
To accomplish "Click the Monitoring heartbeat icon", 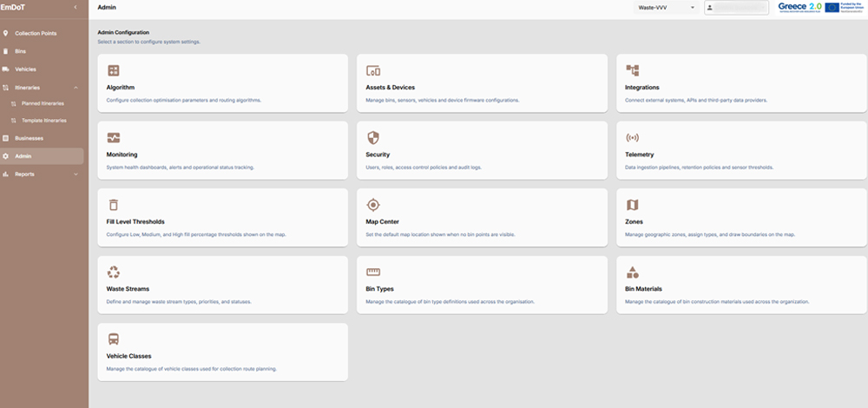I will tap(114, 138).
